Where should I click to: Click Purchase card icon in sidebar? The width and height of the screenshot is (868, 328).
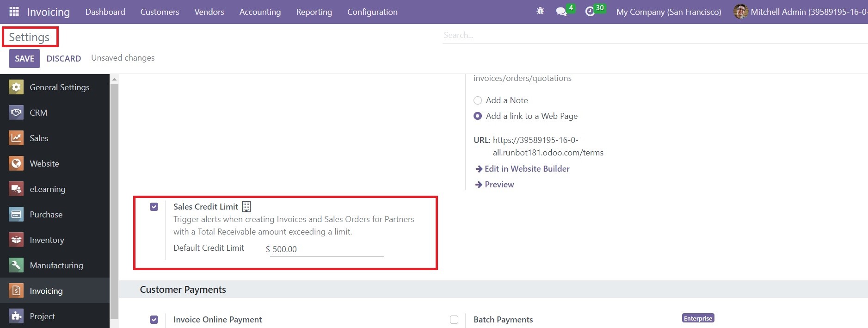(16, 214)
